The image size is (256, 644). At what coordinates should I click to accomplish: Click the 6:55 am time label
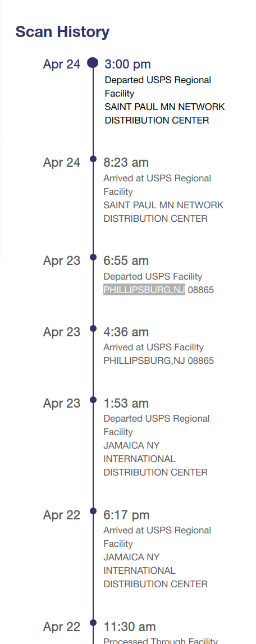(x=126, y=261)
